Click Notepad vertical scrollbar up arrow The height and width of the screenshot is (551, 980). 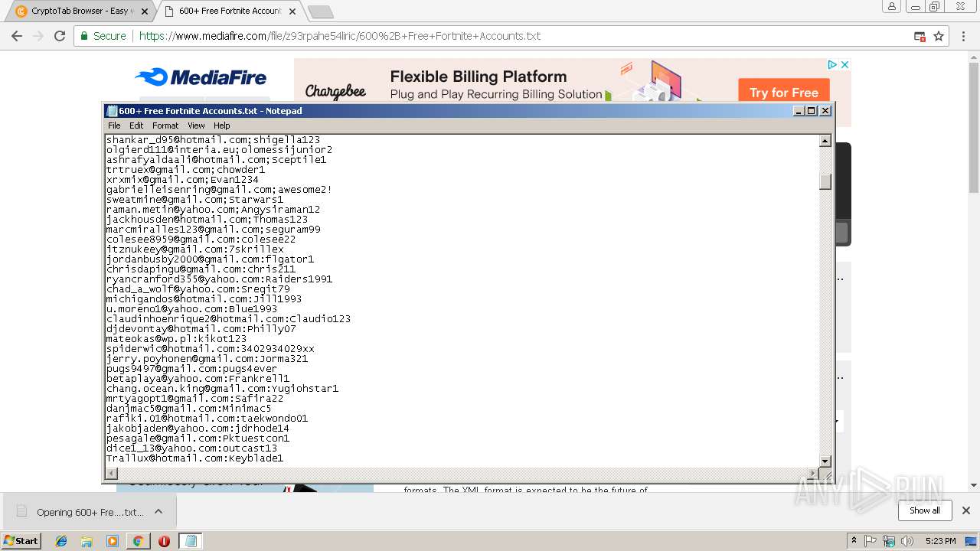[825, 141]
